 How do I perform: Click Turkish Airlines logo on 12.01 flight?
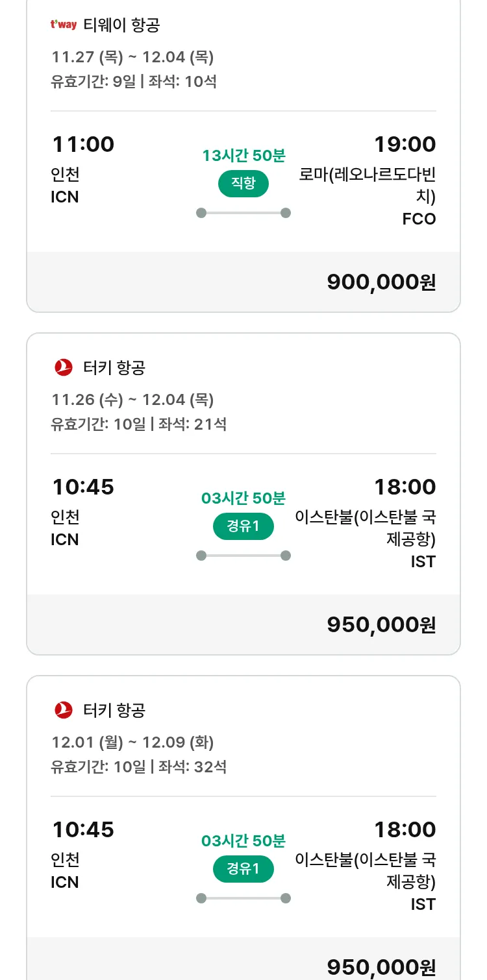(x=64, y=710)
